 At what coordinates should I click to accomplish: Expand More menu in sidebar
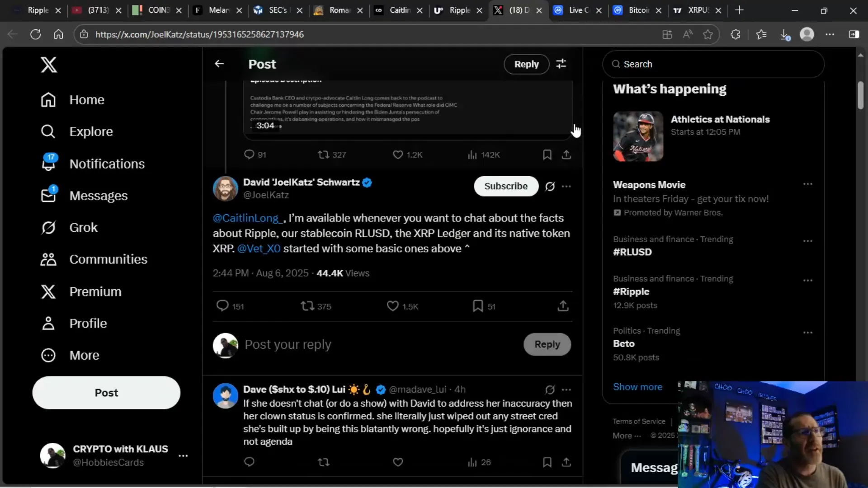[70, 355]
